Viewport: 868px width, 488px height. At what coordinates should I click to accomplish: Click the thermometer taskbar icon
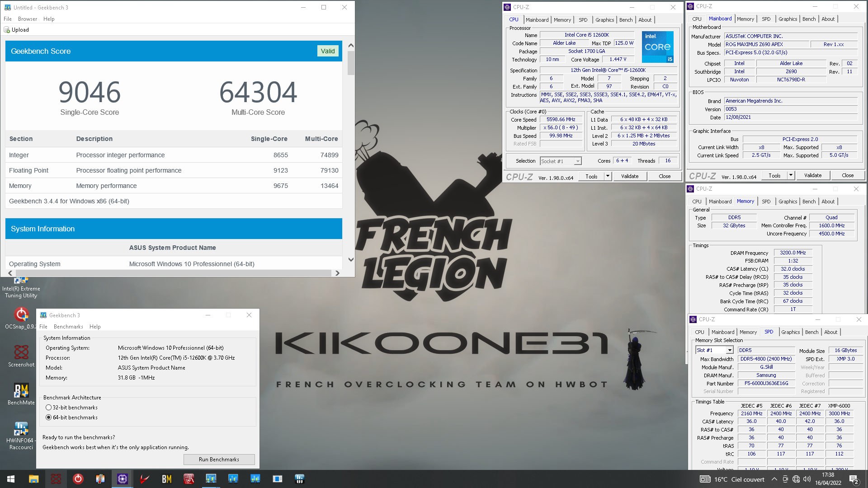pyautogui.click(x=100, y=479)
